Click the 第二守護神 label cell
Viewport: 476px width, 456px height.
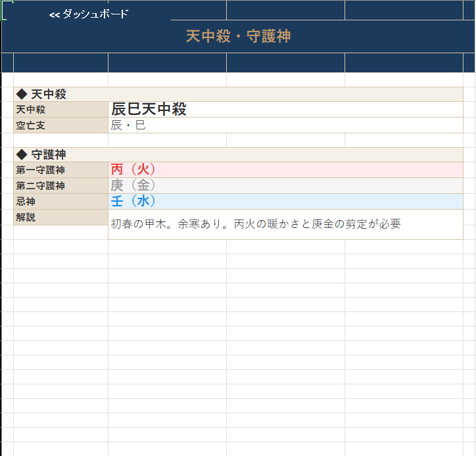pos(60,186)
